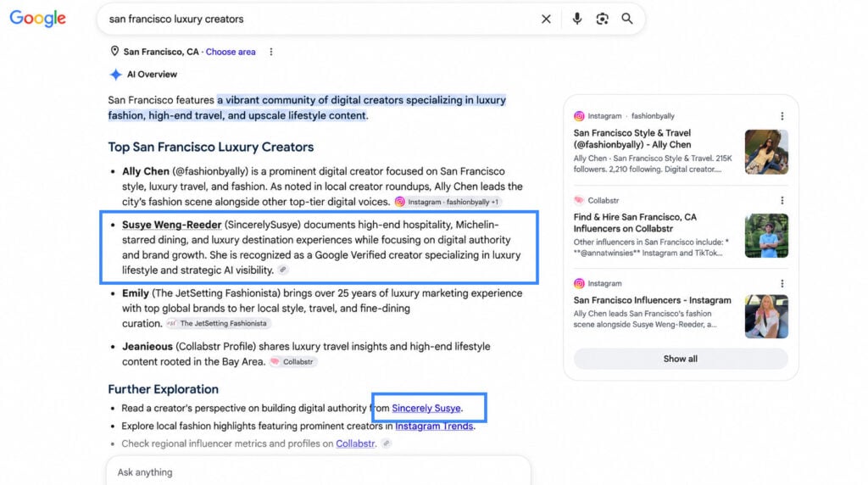Click Susye Weng-Reeder name link
Screen dimensions: 868x485
(171, 225)
